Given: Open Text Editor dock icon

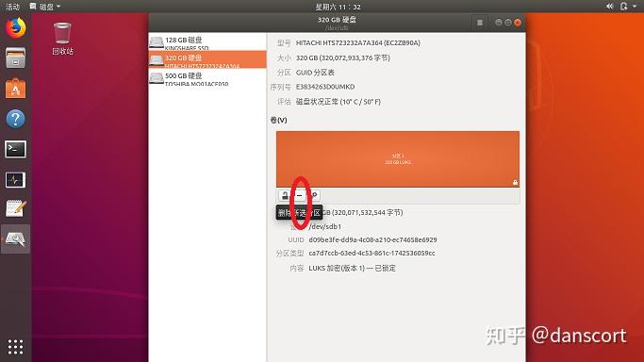Looking at the screenshot, I should coord(15,208).
